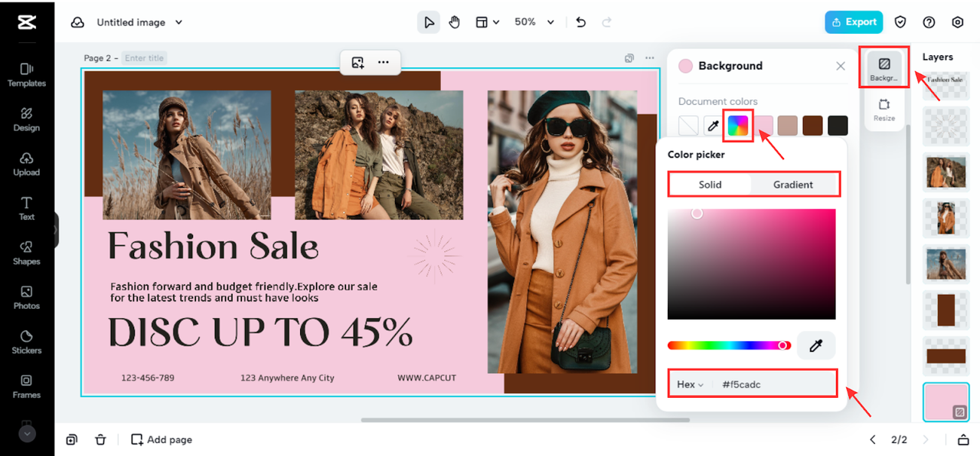Open the Shapes panel
This screenshot has width=980, height=456.
(x=27, y=253)
